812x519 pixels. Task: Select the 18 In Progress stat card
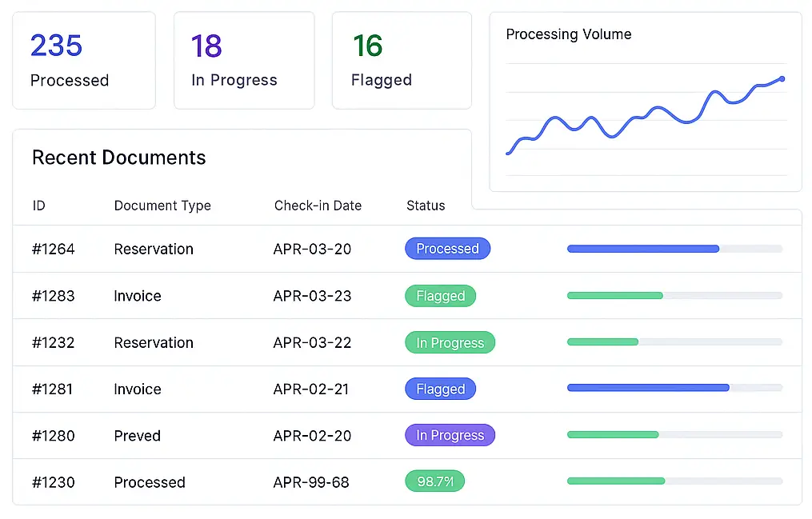tap(243, 60)
